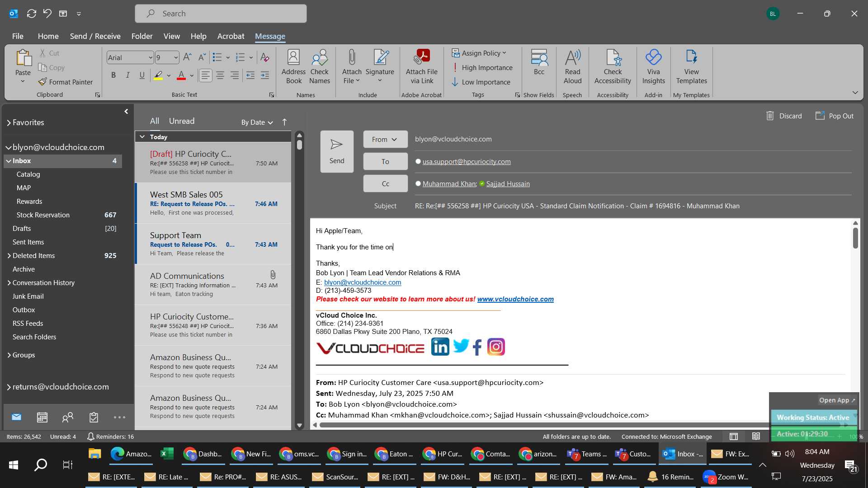Viewport: 868px width, 488px height.
Task: Open the font size dropdown
Action: 176,57
